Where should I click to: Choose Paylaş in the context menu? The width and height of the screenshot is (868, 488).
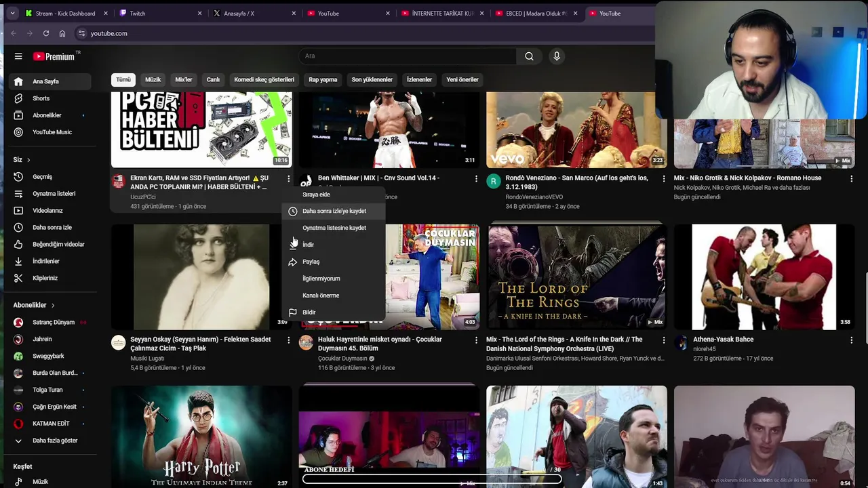334,262
